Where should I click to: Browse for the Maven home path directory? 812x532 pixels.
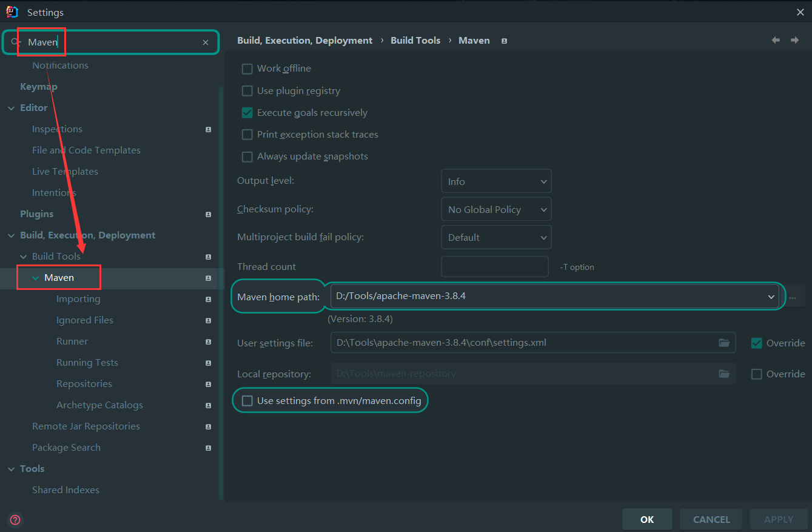click(x=793, y=297)
